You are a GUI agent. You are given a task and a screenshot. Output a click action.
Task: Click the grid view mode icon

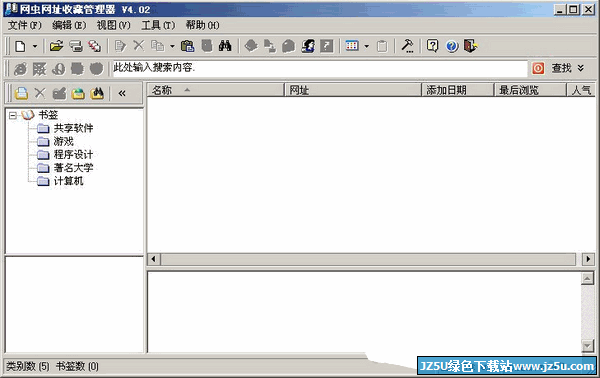(x=352, y=46)
